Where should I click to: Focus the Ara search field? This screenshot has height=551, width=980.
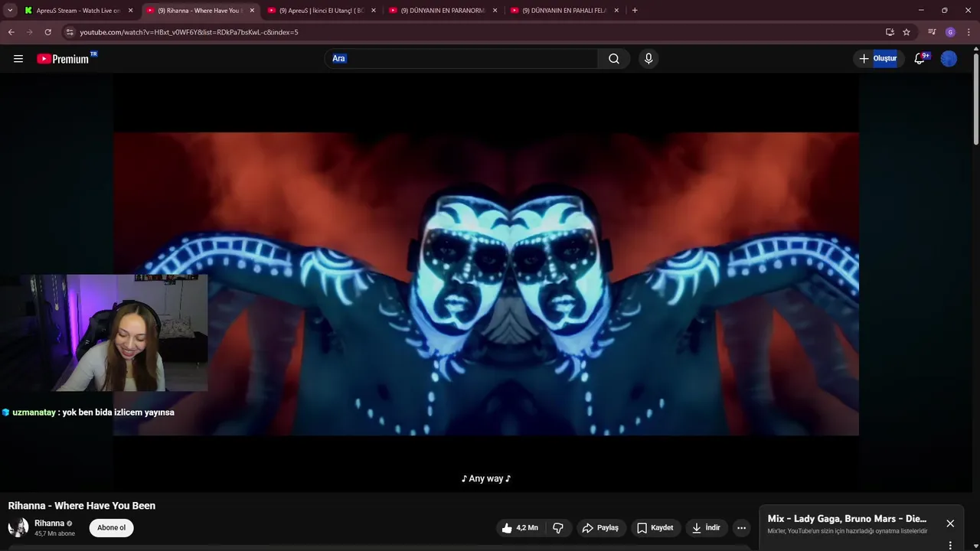pos(462,59)
